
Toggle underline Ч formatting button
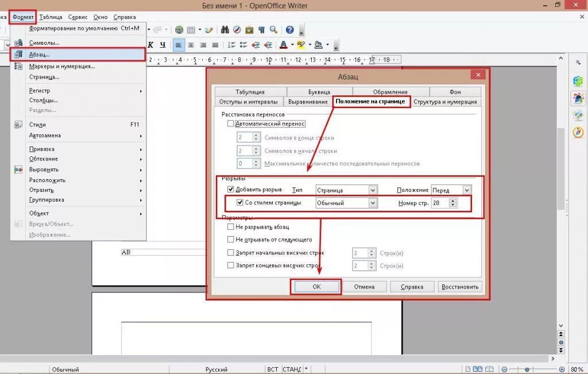pyautogui.click(x=163, y=45)
